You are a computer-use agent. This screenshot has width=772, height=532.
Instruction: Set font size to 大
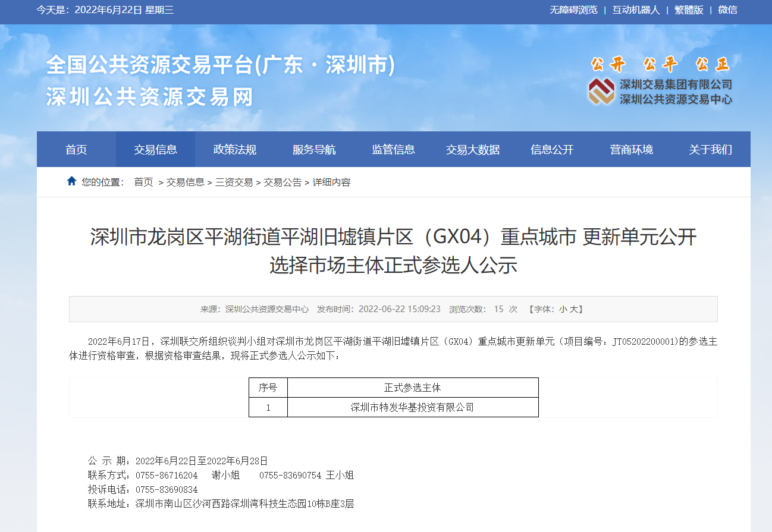(x=573, y=309)
